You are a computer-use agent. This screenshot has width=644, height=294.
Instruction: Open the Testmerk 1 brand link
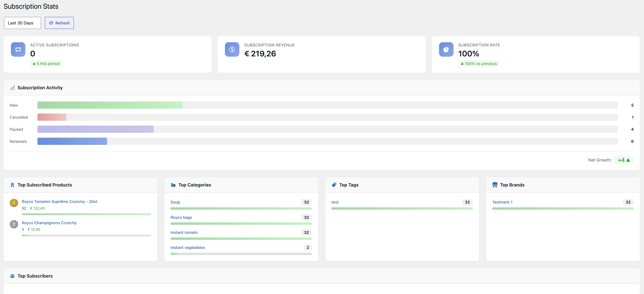[502, 202]
